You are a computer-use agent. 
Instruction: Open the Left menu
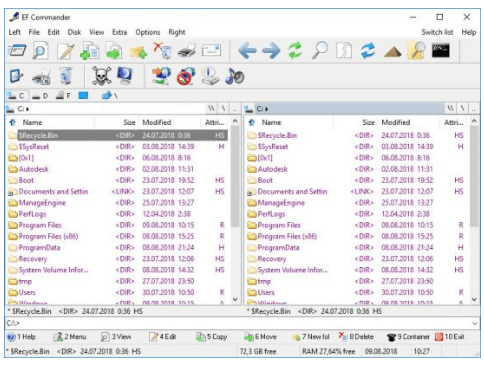click(x=15, y=32)
